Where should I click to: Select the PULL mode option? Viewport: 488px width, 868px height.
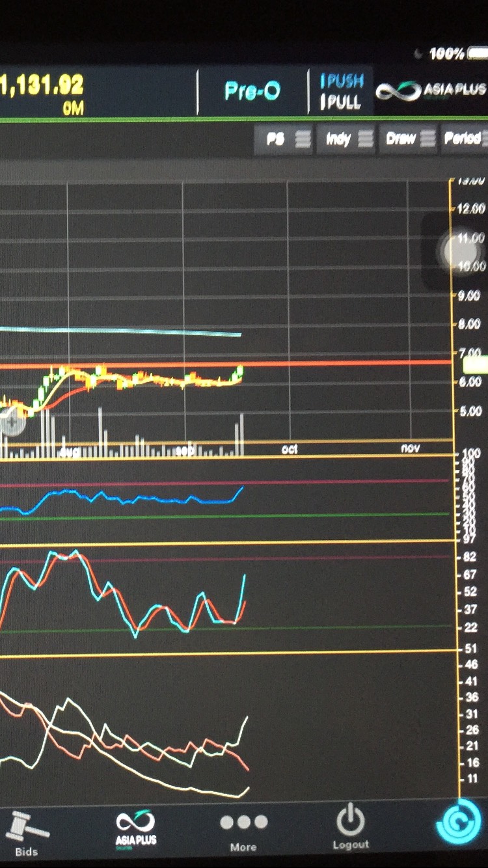point(340,102)
